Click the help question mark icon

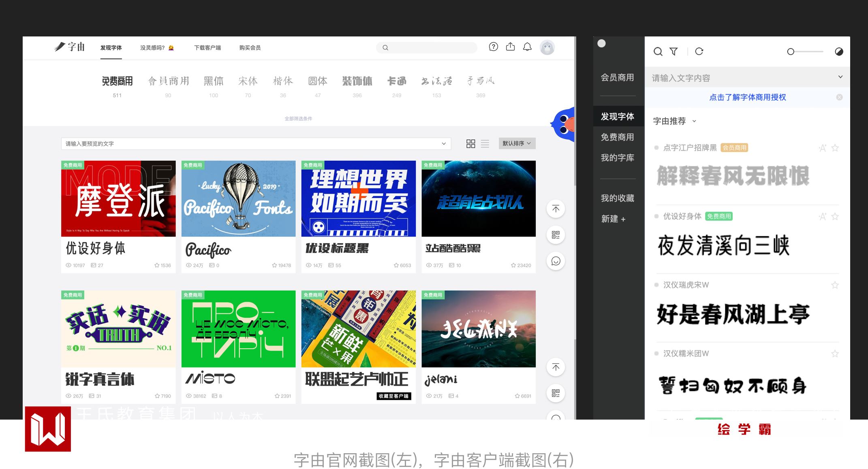(x=493, y=47)
